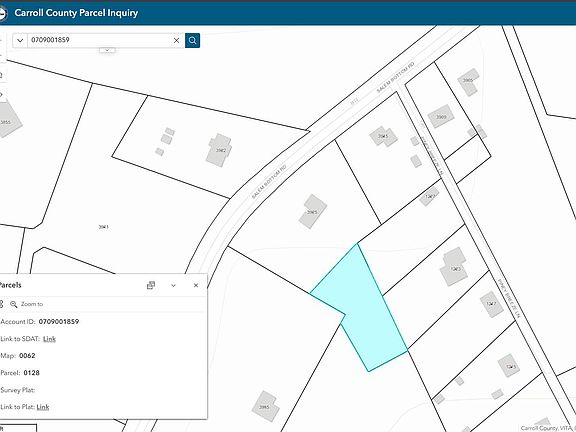The width and height of the screenshot is (576, 432).
Task: Select the Parcel value 0128
Action: pos(32,372)
